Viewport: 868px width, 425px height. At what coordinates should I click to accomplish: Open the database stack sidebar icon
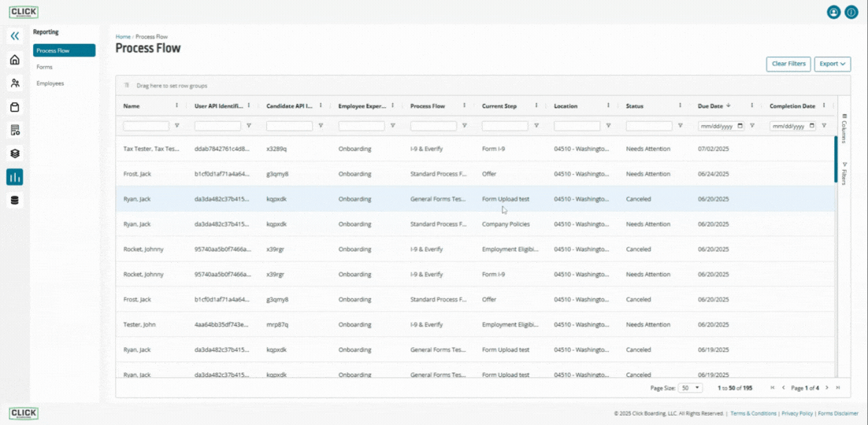coord(15,201)
